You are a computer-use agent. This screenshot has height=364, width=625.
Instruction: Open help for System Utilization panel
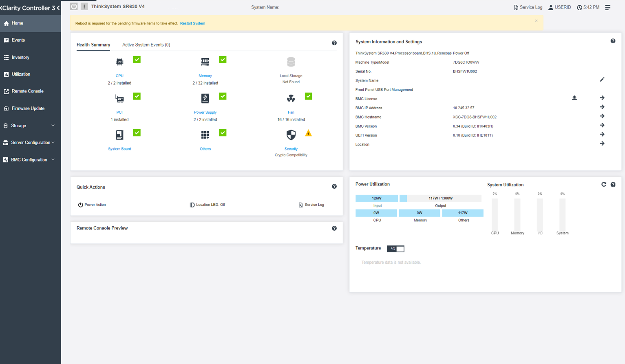[x=613, y=185]
